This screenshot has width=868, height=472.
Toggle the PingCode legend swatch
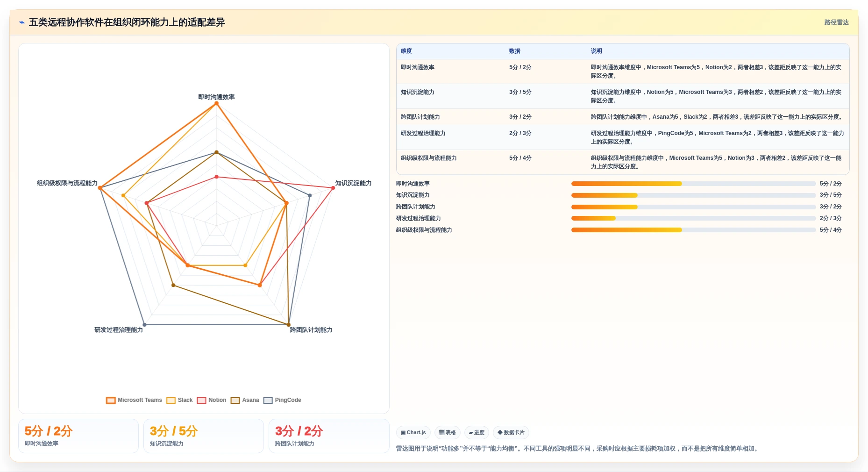coord(268,400)
